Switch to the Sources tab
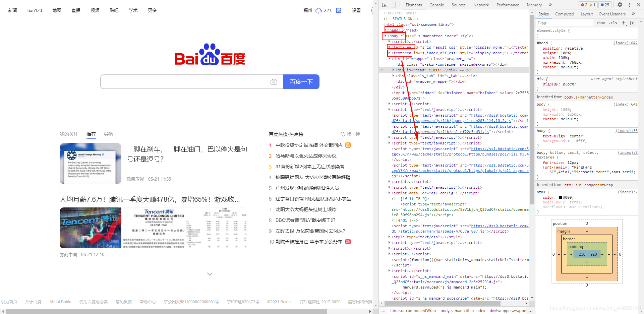The height and width of the screenshot is (314, 644). coord(458,5)
